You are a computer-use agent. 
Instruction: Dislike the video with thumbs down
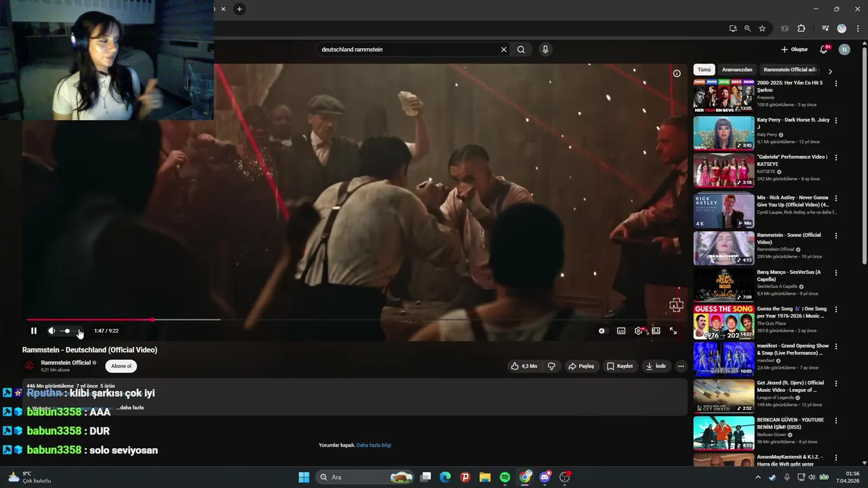pyautogui.click(x=551, y=366)
